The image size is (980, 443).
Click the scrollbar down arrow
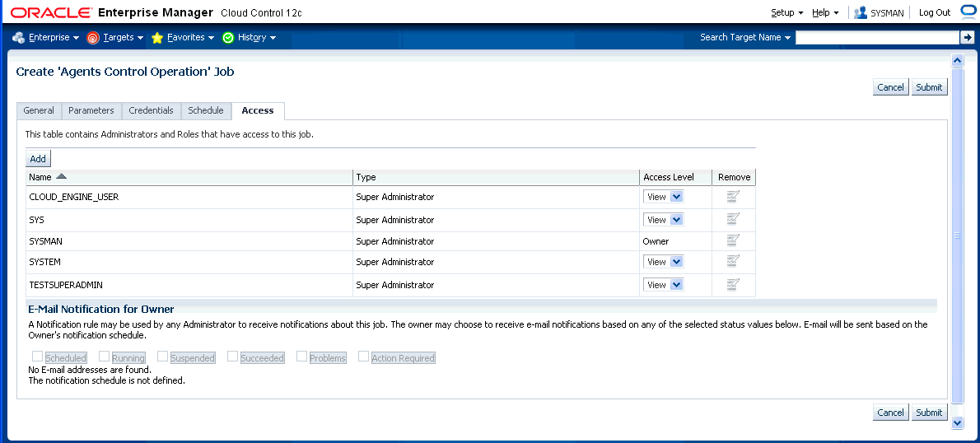click(956, 423)
